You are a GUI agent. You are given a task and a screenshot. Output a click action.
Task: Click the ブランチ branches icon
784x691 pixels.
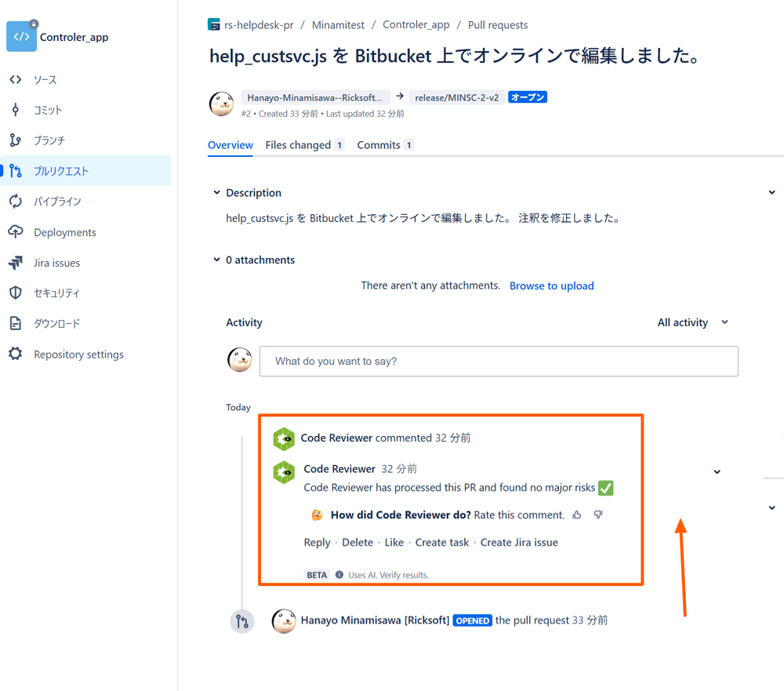[16, 140]
